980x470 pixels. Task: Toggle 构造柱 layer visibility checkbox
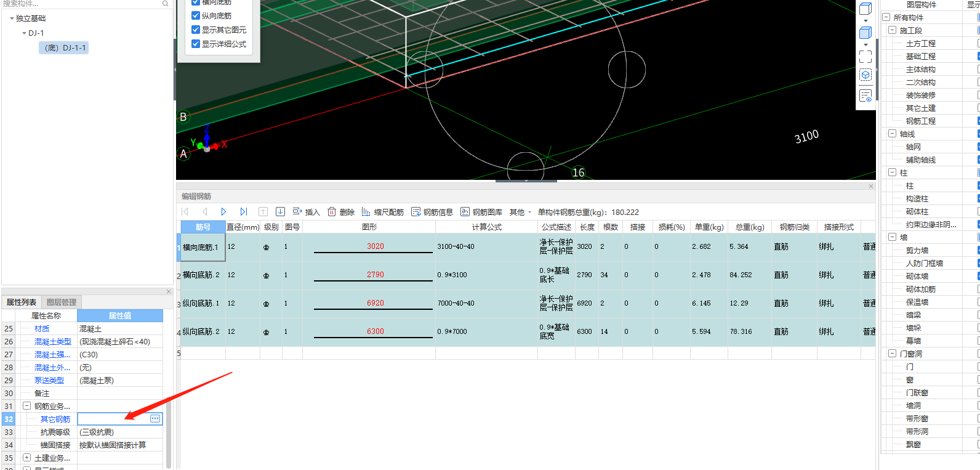point(978,198)
